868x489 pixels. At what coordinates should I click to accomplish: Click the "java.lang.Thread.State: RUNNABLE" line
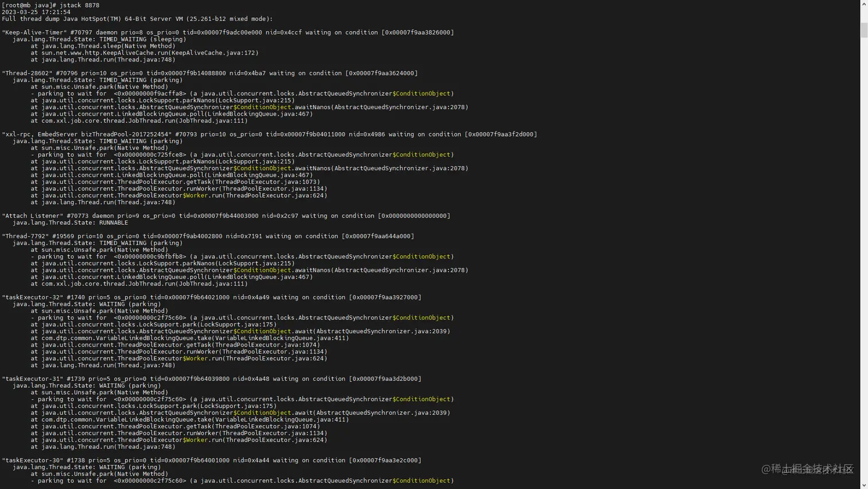pyautogui.click(x=70, y=223)
